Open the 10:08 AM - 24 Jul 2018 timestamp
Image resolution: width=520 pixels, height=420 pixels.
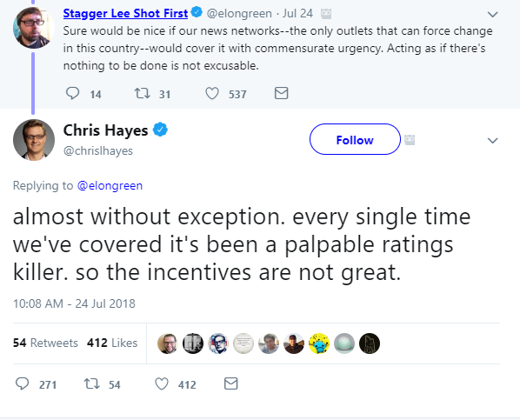(74, 303)
